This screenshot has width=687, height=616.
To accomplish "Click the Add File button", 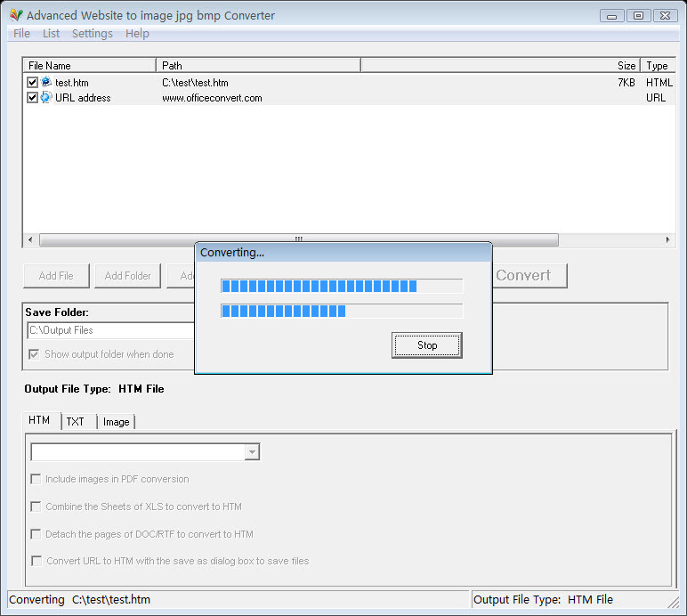I will tap(56, 276).
